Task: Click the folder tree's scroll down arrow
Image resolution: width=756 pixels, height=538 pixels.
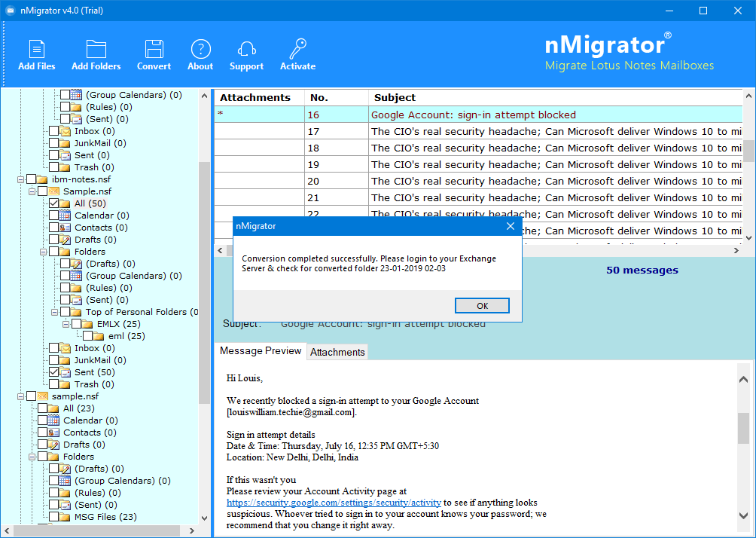Action: [204, 518]
